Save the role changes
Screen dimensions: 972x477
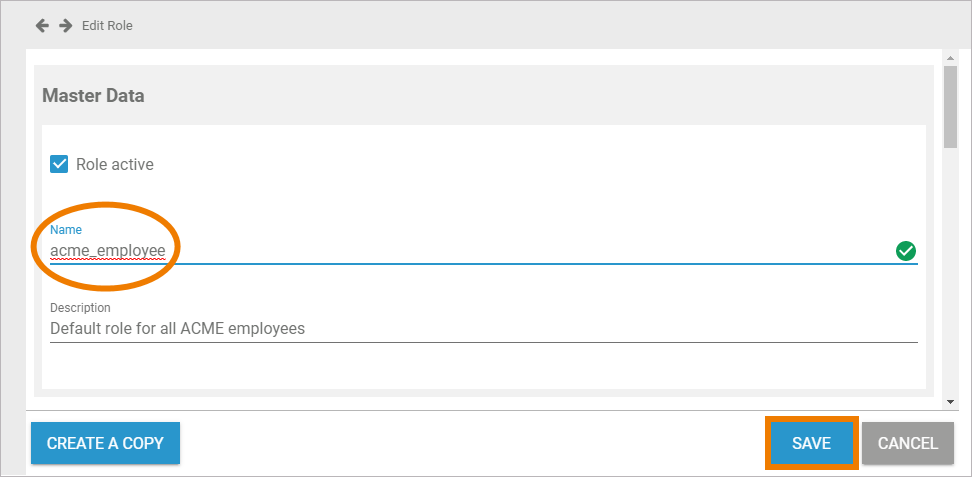point(811,443)
